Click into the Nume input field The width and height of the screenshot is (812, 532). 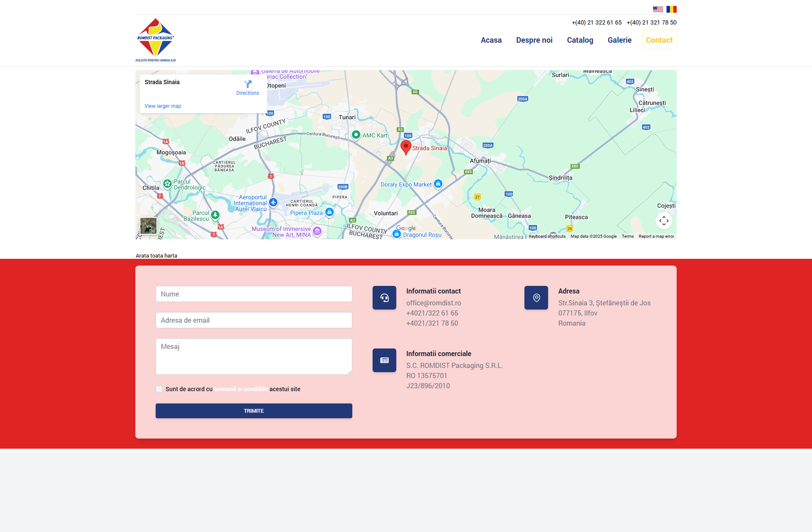[254, 294]
